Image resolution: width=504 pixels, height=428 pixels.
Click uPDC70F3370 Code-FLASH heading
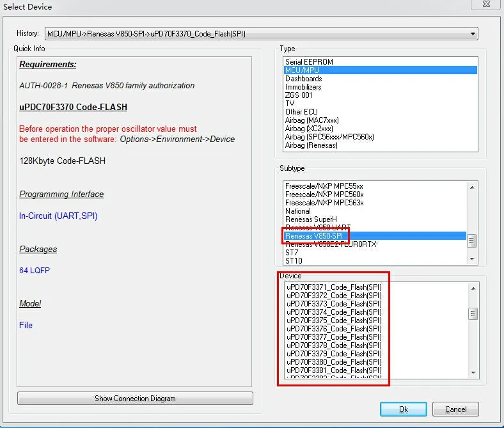(x=74, y=107)
